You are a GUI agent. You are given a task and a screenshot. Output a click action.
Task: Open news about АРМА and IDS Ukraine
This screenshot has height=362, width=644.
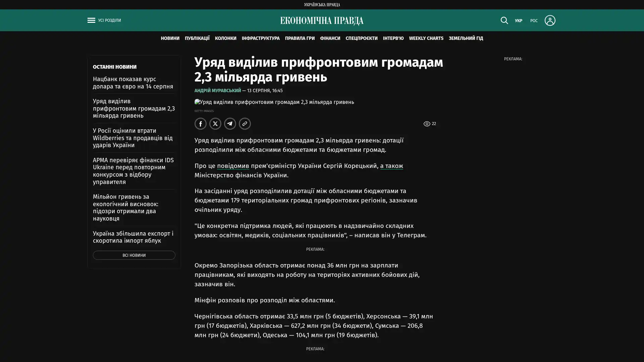click(x=133, y=171)
